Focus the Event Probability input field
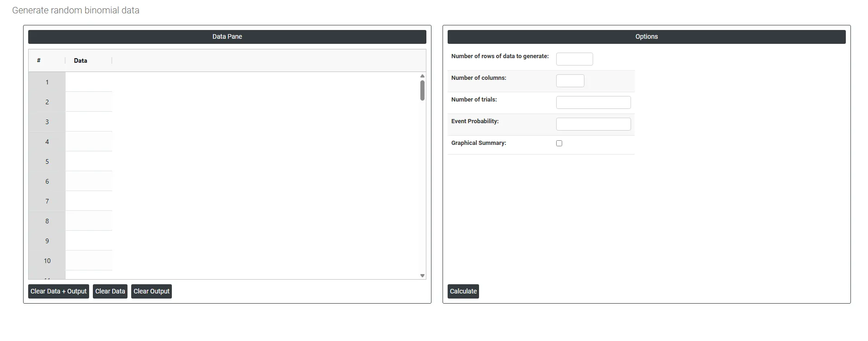Viewport: 868px width, 341px height. [x=593, y=124]
